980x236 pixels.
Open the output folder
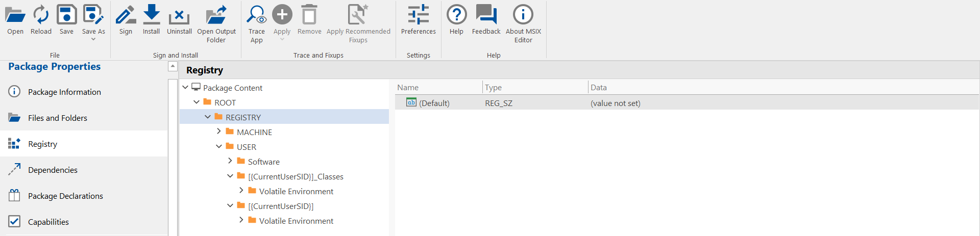click(216, 16)
